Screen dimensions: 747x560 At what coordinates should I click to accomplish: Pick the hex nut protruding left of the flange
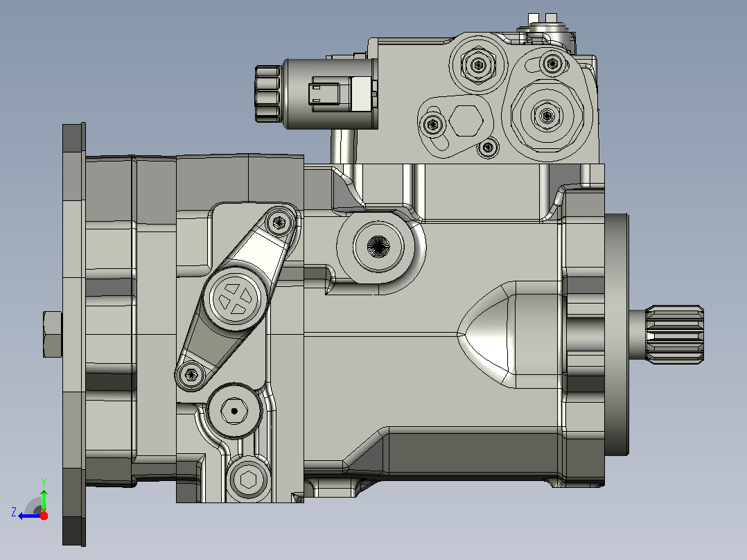[53, 334]
